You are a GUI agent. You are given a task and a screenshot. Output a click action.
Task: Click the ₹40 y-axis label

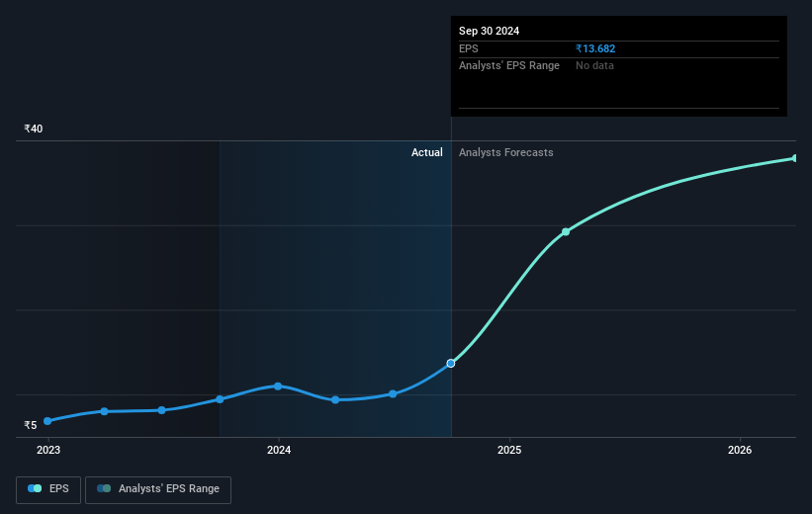coord(34,128)
